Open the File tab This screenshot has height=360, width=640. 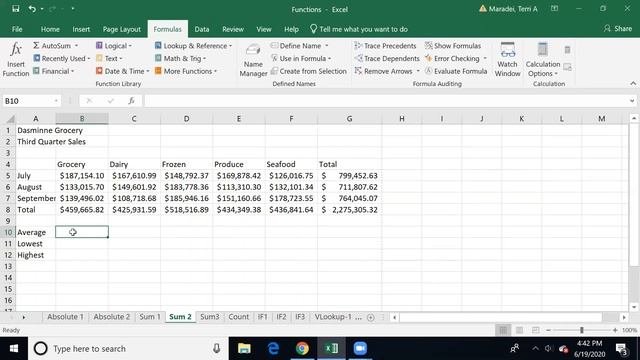click(17, 29)
